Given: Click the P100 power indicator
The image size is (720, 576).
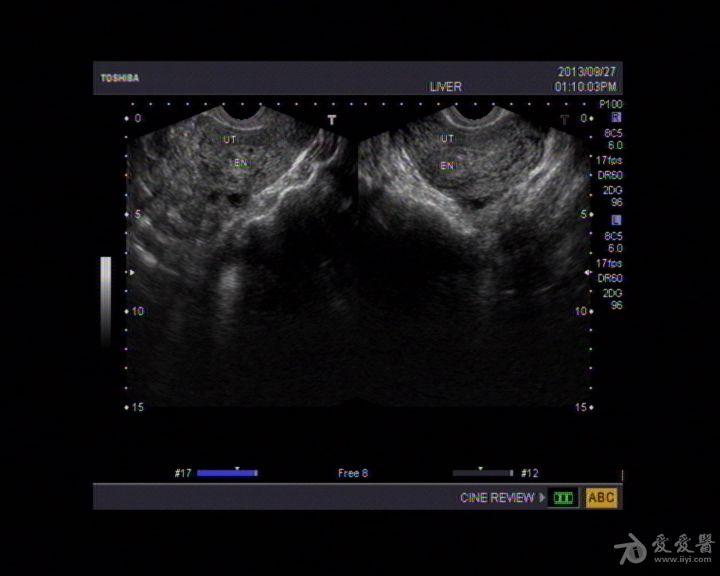Looking at the screenshot, I should [x=610, y=104].
